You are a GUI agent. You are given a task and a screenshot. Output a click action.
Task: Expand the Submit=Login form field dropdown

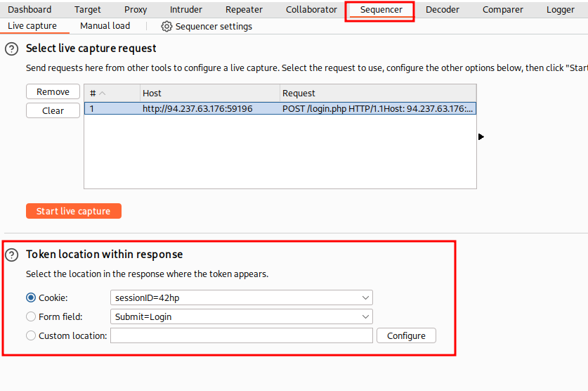(x=365, y=317)
